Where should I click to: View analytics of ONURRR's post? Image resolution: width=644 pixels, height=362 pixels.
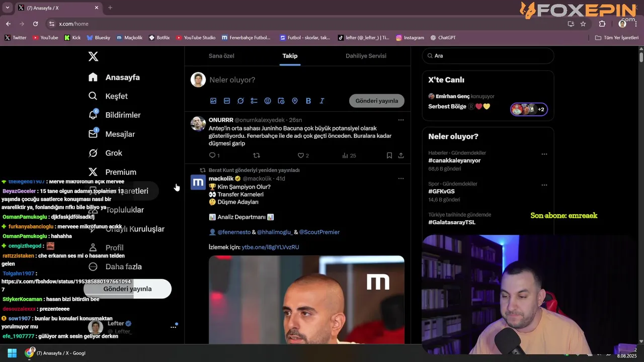pyautogui.click(x=348, y=155)
